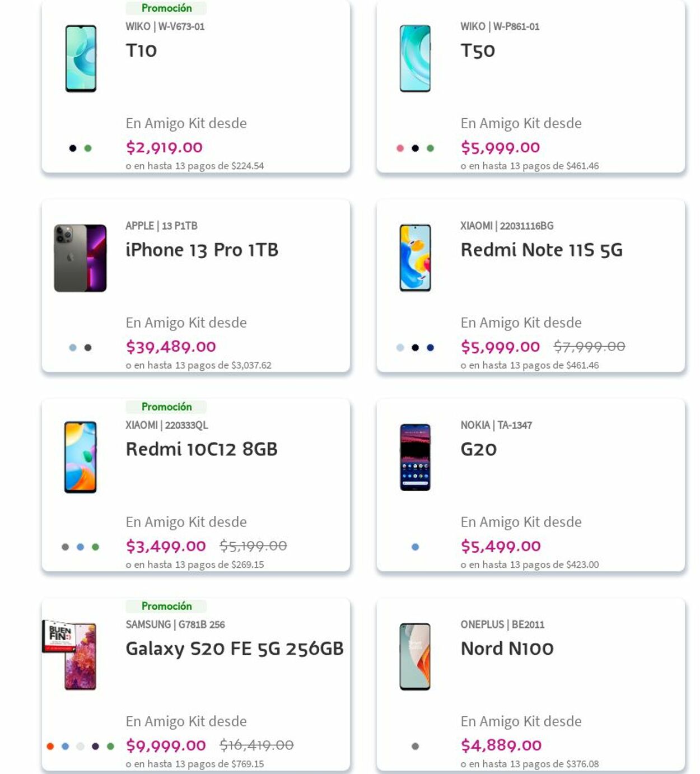Image resolution: width=700 pixels, height=774 pixels.
Task: Select navy blue color for Redmi Note 11S
Action: (x=430, y=348)
